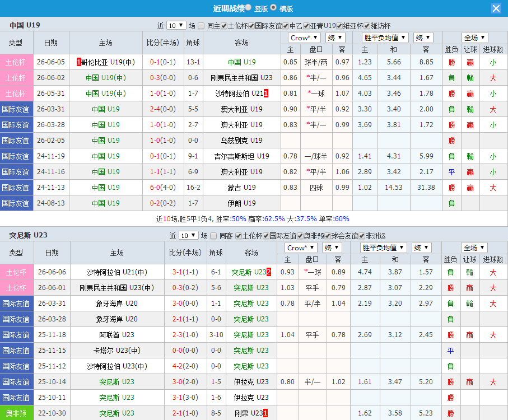This screenshot has height=420, width=508.
Task: Click 乌兹别克 U19 team link
Action: [x=241, y=141]
